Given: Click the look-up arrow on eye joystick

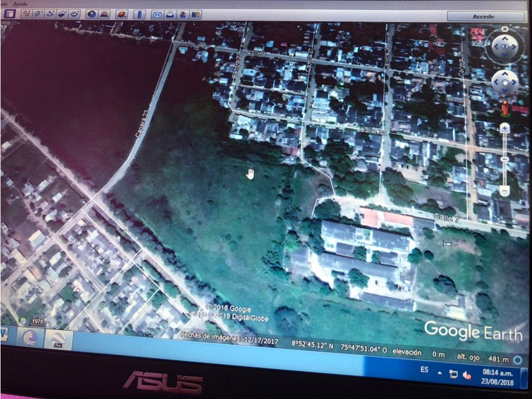Looking at the screenshot, I should [504, 39].
